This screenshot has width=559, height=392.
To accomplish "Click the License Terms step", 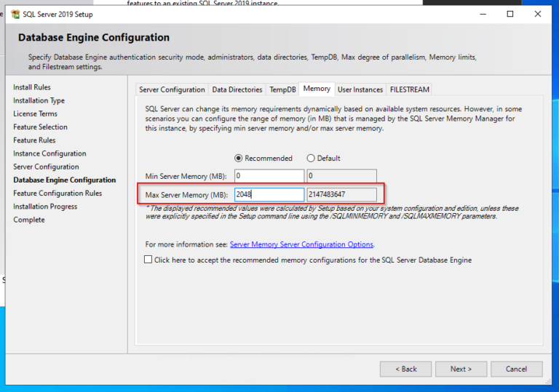I will point(35,113).
